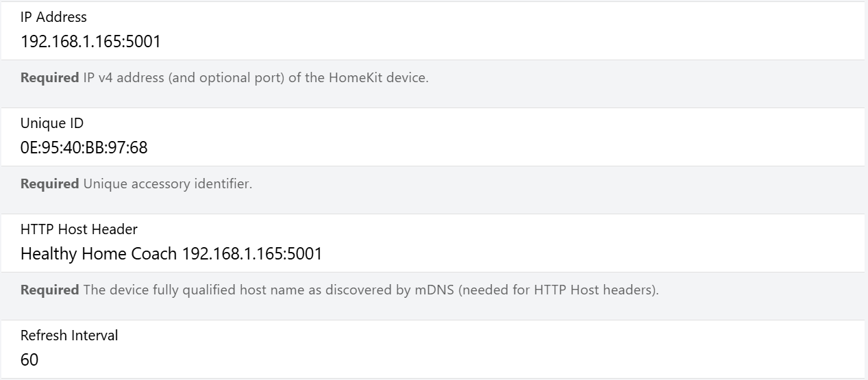Place cursor in "Healthy Home Coach" text
Image resolution: width=868 pixels, height=380 pixels.
(x=99, y=254)
